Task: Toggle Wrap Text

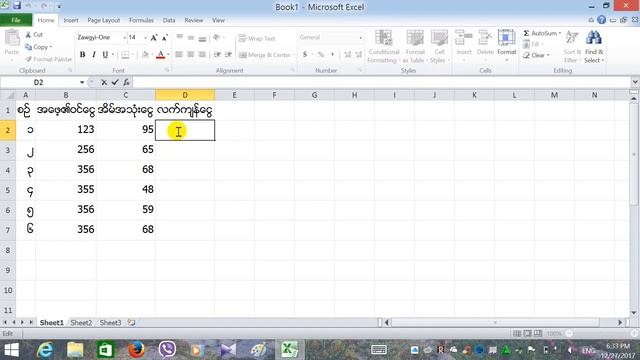Action: [x=257, y=38]
